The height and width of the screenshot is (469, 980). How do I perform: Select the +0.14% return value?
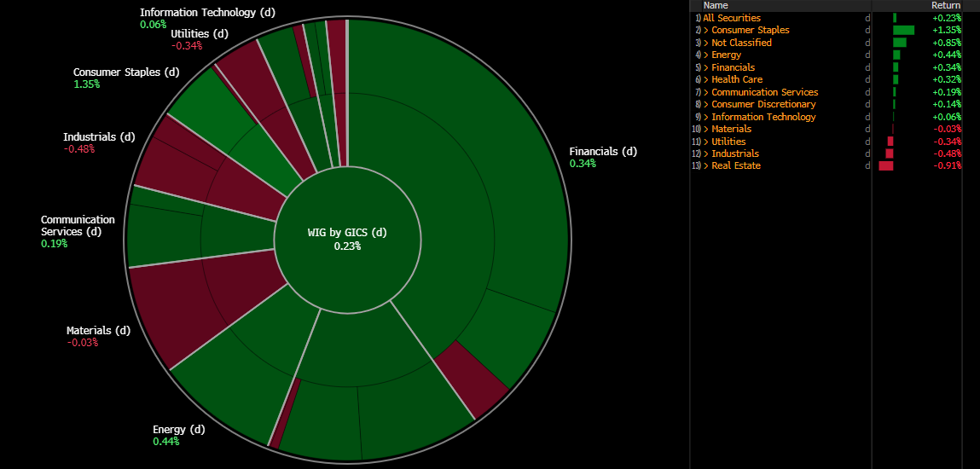(x=947, y=104)
